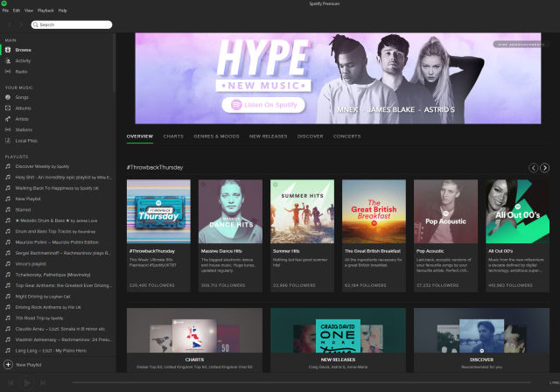Switch to the New Releases tab
This screenshot has width=560, height=392.
pyautogui.click(x=269, y=136)
